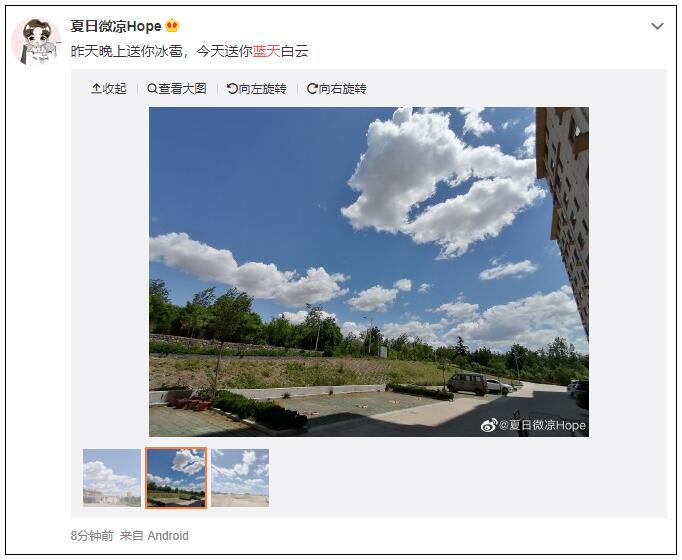
Task: Select the first photo thumbnail
Action: click(112, 478)
